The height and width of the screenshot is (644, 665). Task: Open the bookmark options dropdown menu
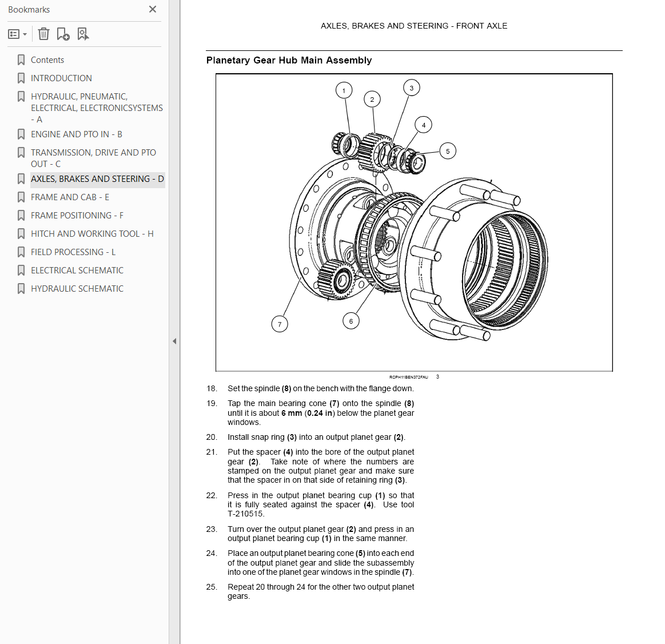point(17,34)
